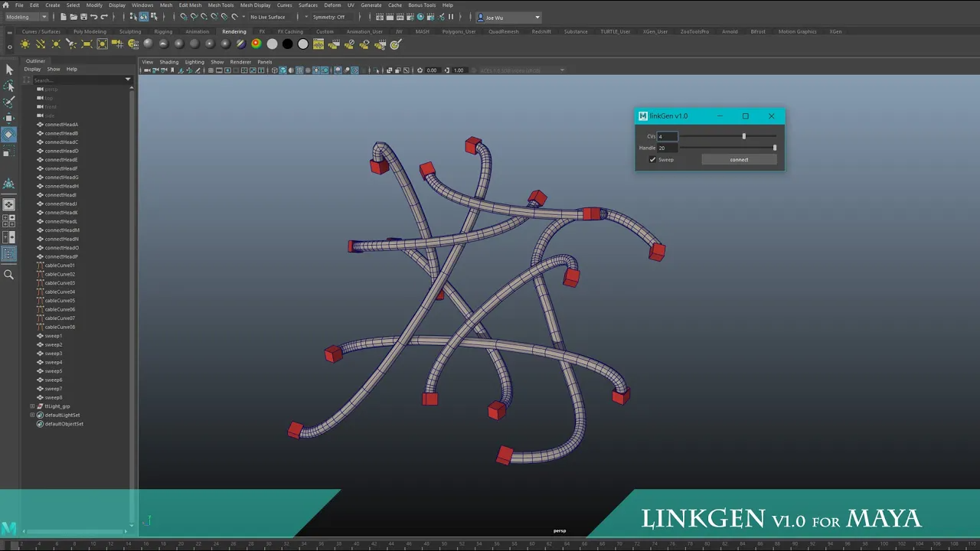Click the CVs value field in LinkGen
This screenshot has height=551, width=980.
[667, 136]
